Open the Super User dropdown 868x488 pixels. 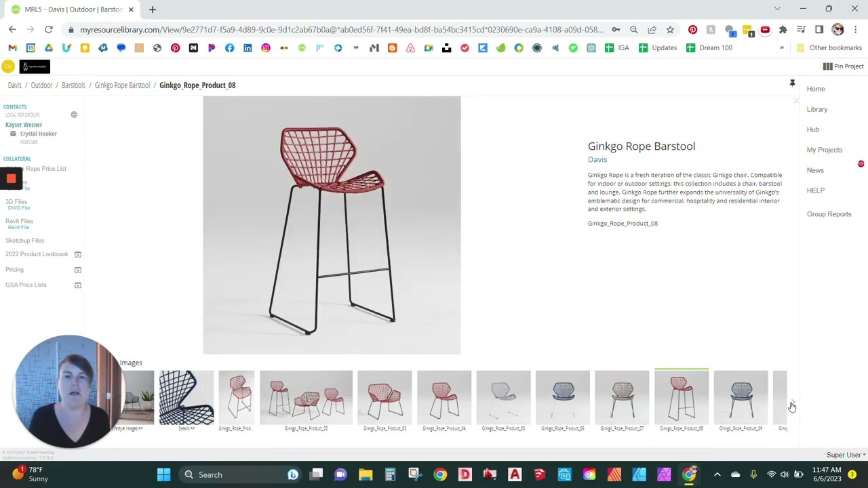click(846, 455)
